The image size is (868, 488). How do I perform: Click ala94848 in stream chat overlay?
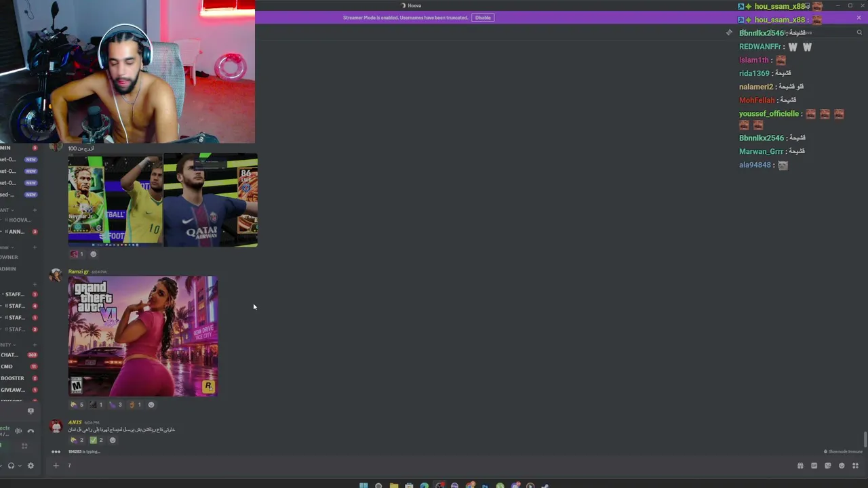click(755, 165)
